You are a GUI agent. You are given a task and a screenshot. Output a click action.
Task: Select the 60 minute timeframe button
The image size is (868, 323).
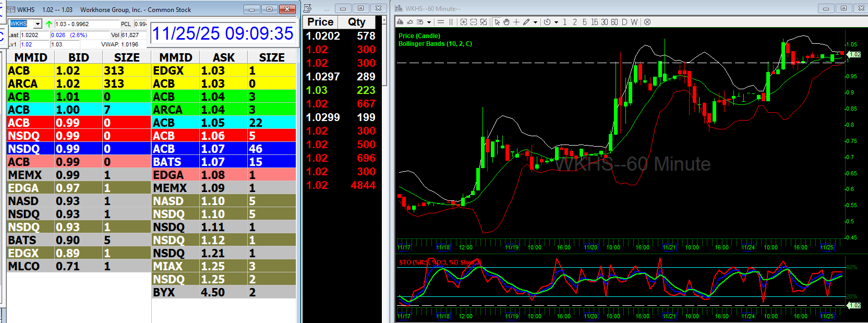(614, 22)
